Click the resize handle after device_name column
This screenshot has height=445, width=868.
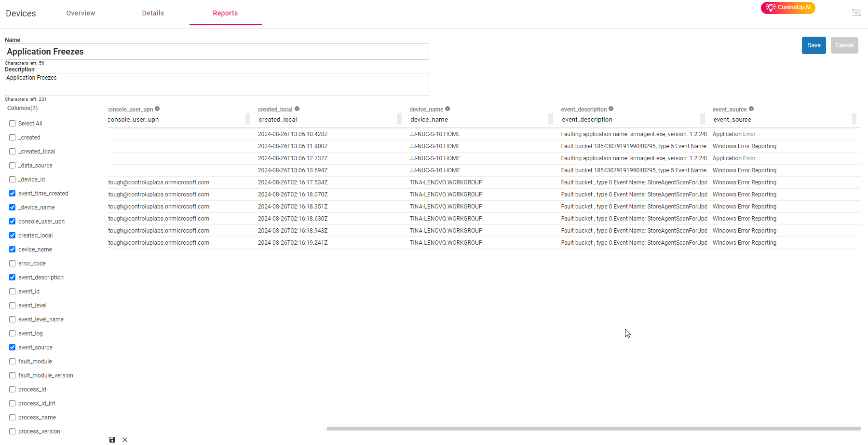click(x=551, y=119)
